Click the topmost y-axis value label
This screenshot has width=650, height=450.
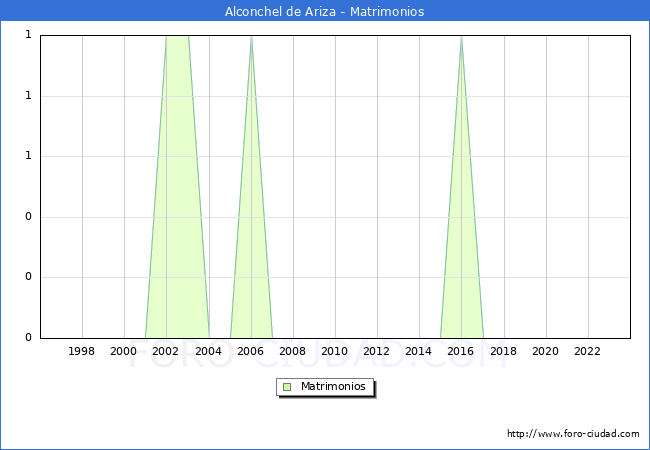click(28, 35)
